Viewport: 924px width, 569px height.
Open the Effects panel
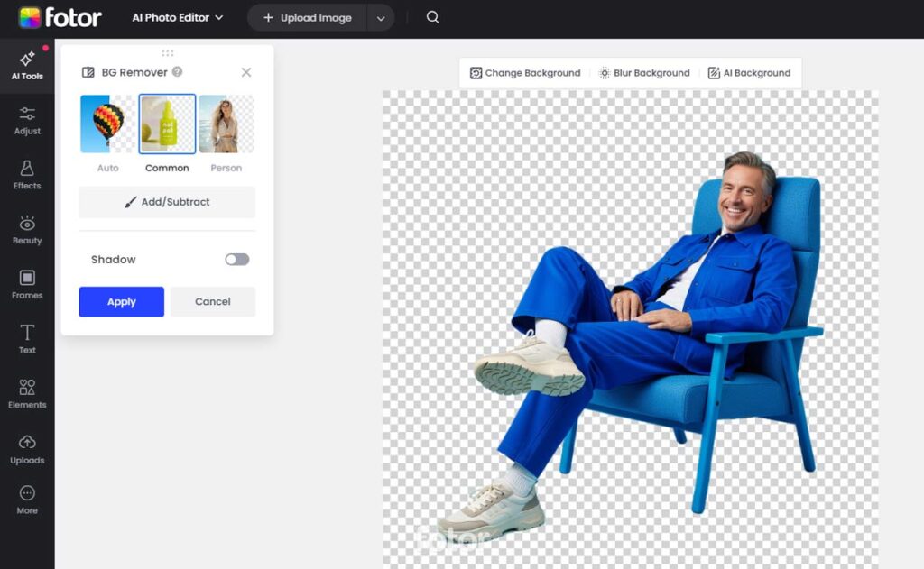[x=27, y=175]
